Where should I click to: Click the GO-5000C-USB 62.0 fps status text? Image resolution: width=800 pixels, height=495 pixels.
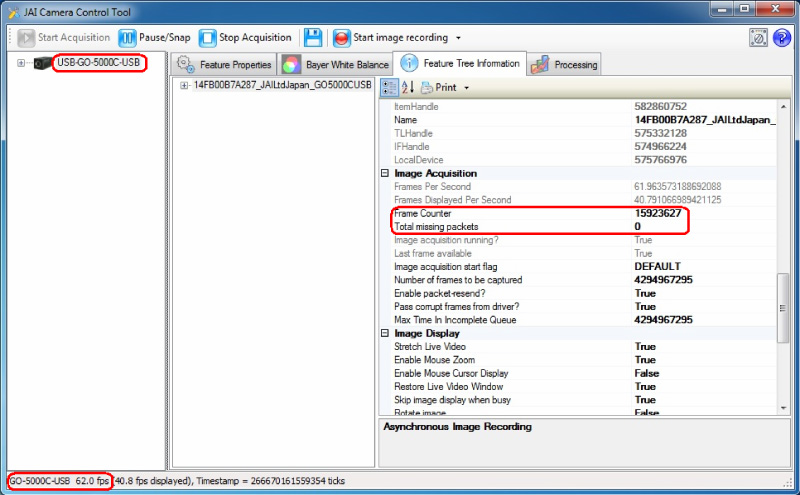click(59, 481)
